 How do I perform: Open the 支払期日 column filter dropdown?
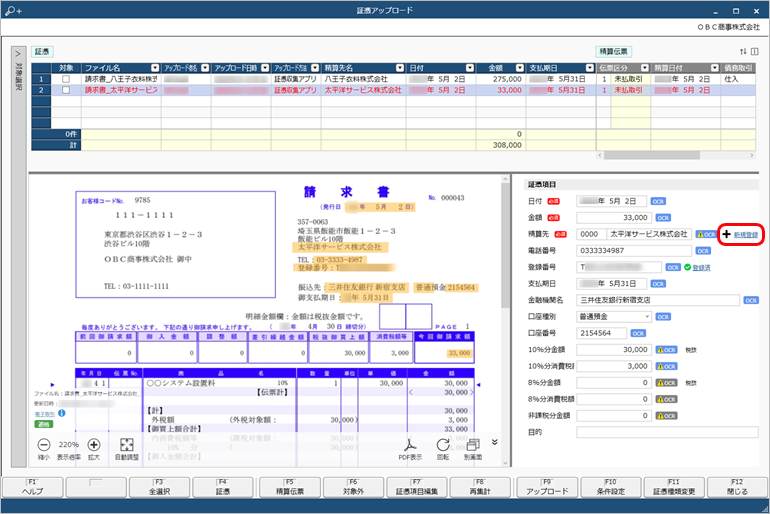[590, 68]
